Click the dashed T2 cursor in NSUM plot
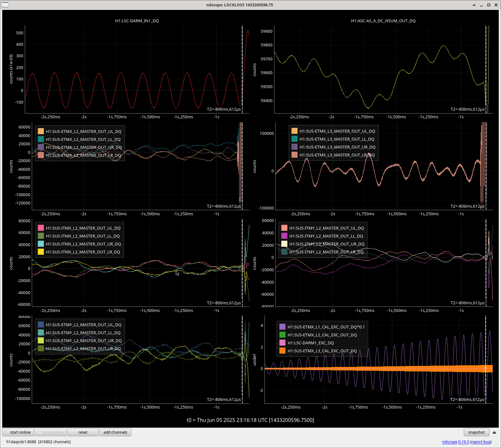The image size is (501, 448). pyautogui.click(x=486, y=69)
